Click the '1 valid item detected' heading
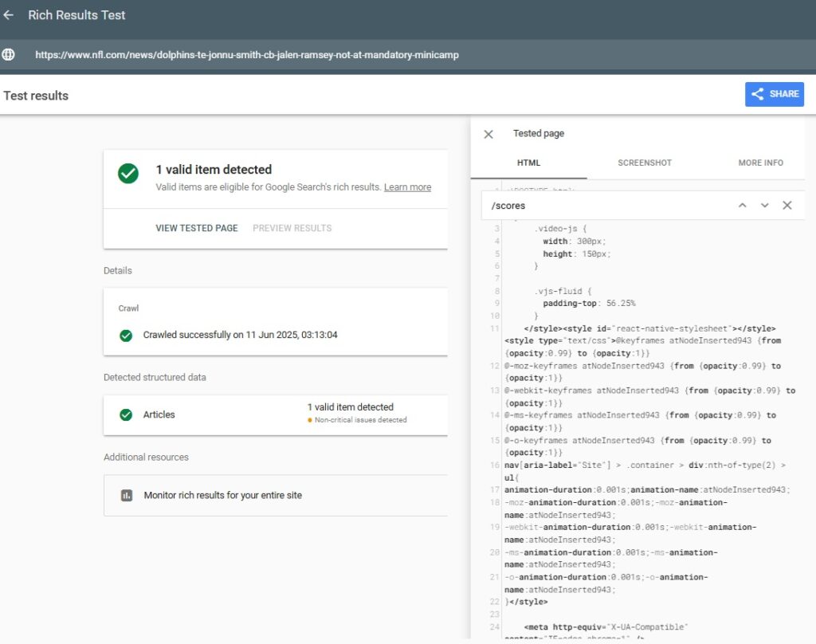The height and width of the screenshot is (644, 816). point(214,170)
